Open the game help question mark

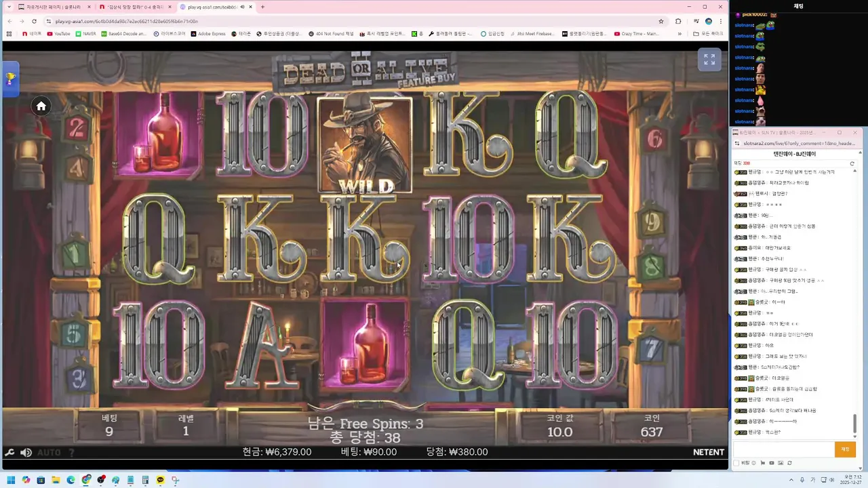tap(71, 452)
